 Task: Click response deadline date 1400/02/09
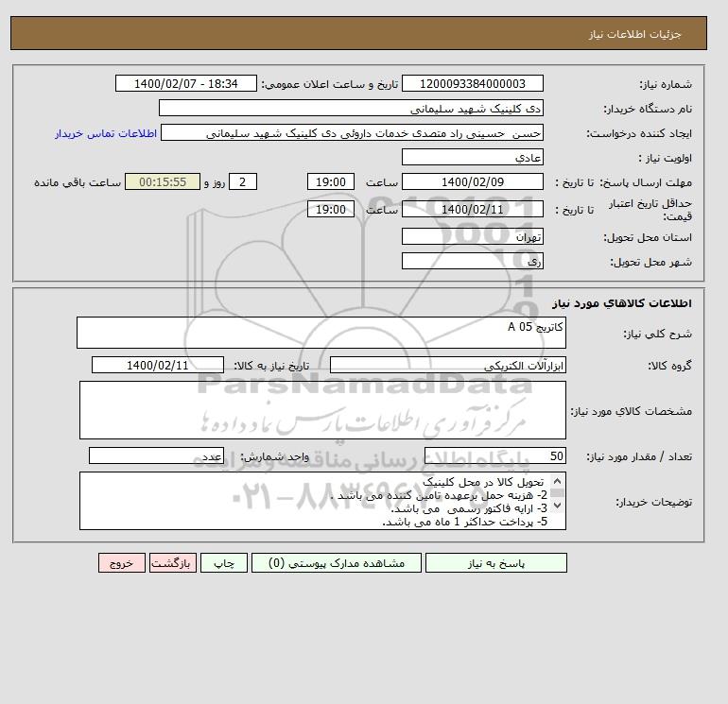point(472,182)
